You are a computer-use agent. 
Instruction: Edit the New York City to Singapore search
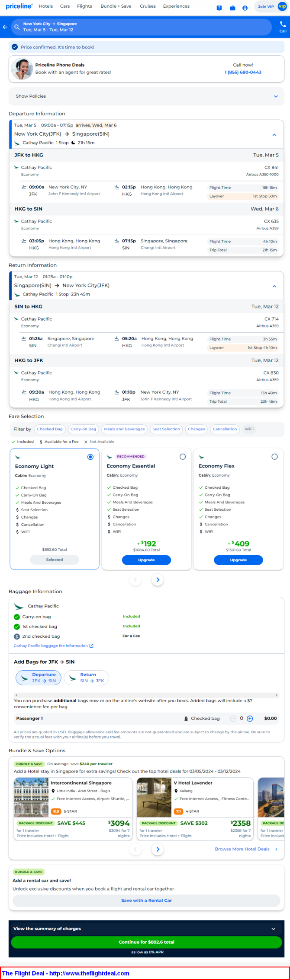(x=141, y=27)
